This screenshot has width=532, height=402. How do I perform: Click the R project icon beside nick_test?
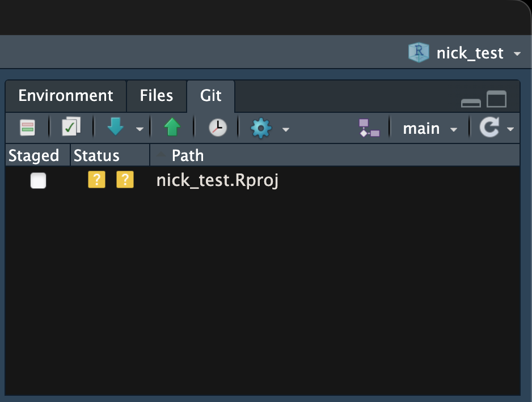click(418, 53)
